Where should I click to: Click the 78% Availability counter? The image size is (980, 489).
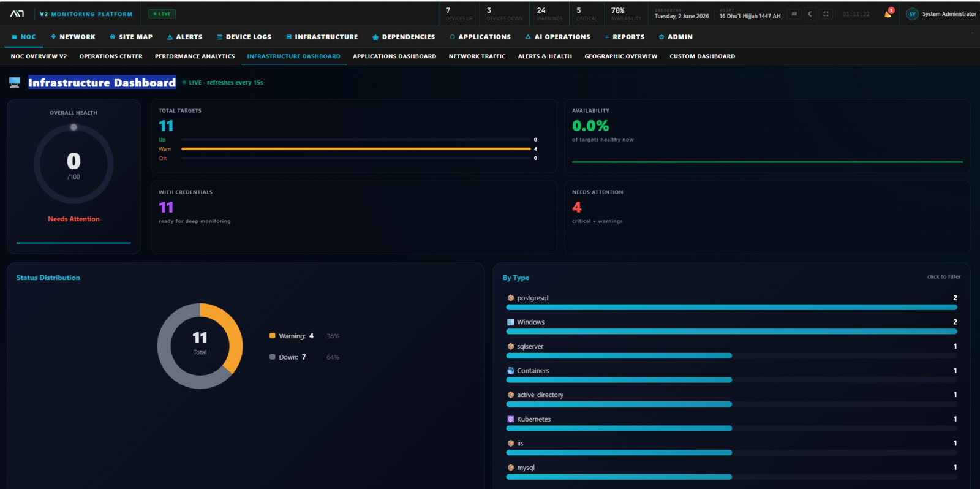[x=626, y=13]
